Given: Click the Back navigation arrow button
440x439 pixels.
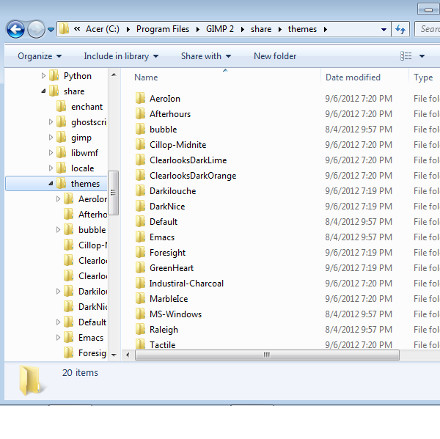Looking at the screenshot, I should tap(15, 29).
